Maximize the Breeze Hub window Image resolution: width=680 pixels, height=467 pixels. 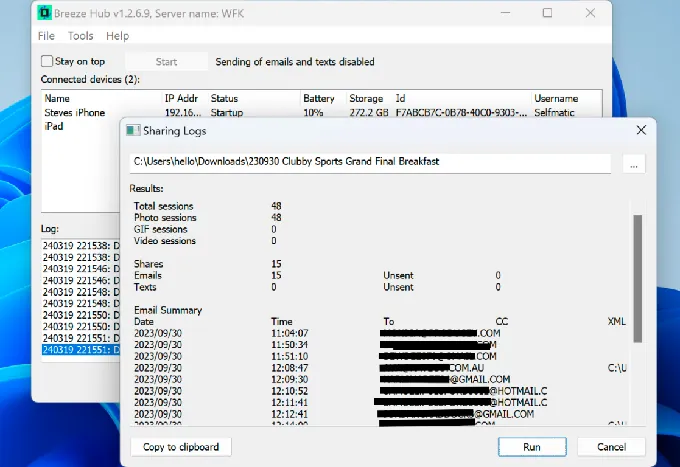pos(547,13)
